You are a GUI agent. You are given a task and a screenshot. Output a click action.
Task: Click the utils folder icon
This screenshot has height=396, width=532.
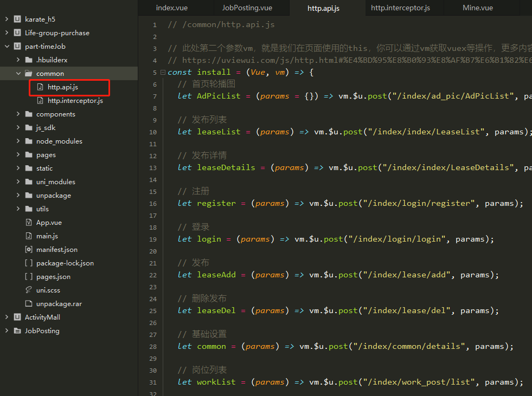tap(29, 209)
